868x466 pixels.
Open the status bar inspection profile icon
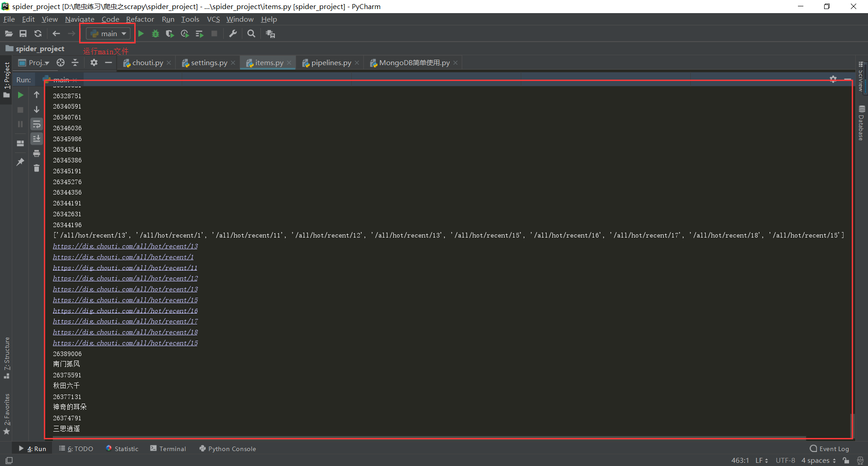pyautogui.click(x=860, y=461)
